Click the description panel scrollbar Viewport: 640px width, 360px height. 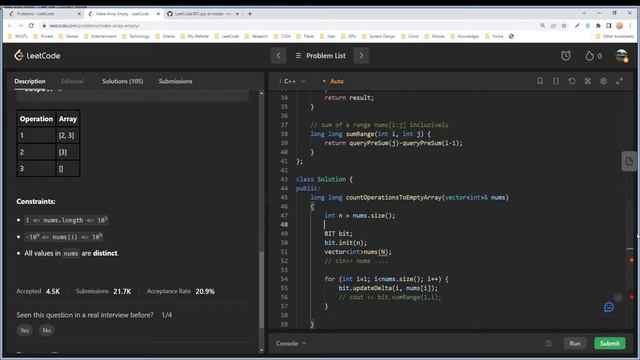261,290
